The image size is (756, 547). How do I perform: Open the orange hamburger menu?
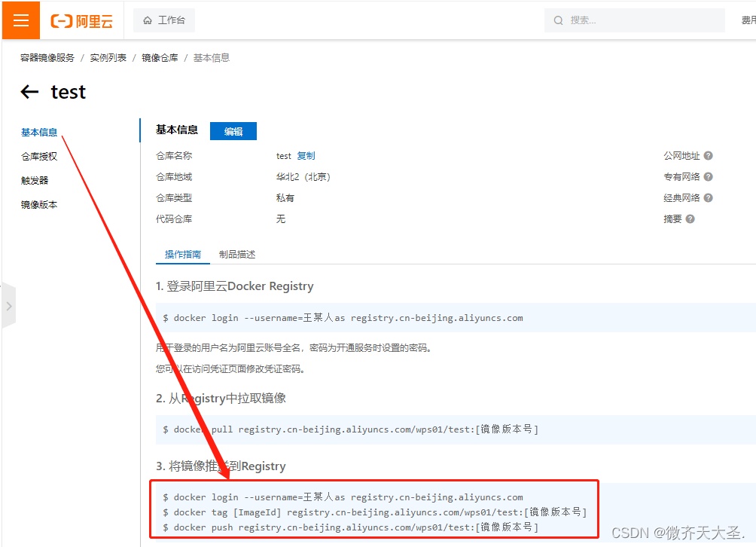pyautogui.click(x=21, y=20)
